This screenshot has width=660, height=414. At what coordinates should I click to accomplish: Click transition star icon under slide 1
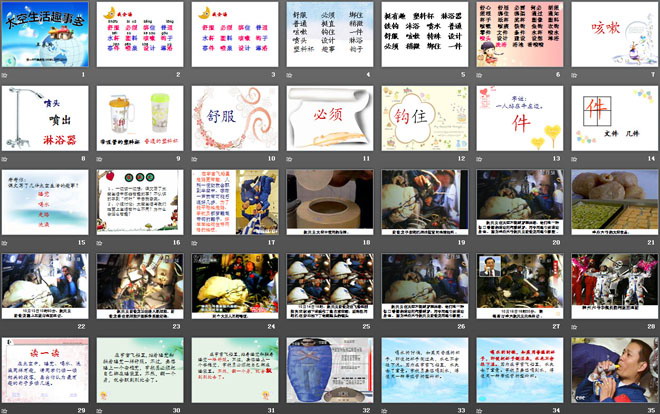pos(5,75)
